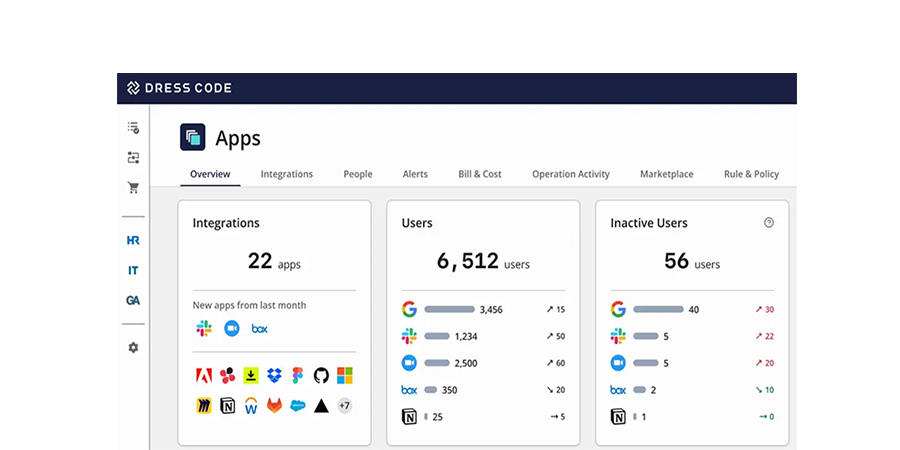Screen dimensions: 900x450
Task: Open the checklist icon at sidebar top
Action: (133, 128)
